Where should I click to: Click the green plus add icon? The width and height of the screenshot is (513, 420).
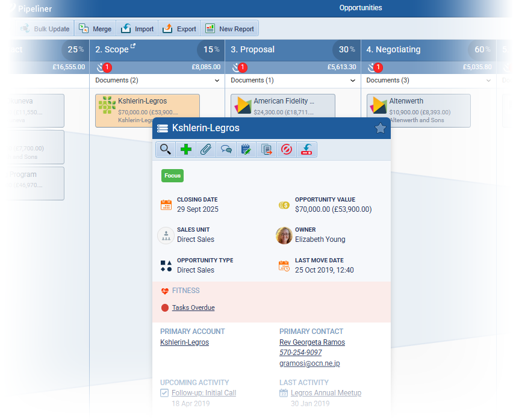[186, 150]
